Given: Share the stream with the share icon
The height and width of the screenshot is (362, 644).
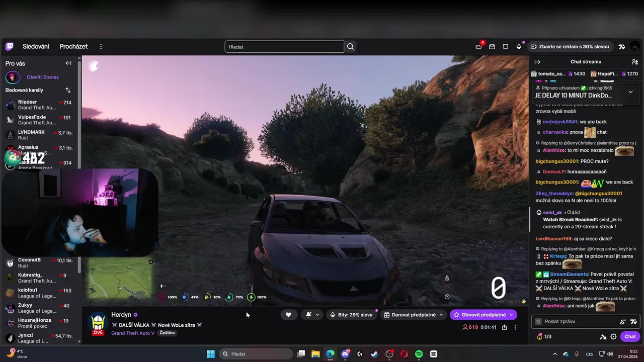Looking at the screenshot, I should point(504,327).
